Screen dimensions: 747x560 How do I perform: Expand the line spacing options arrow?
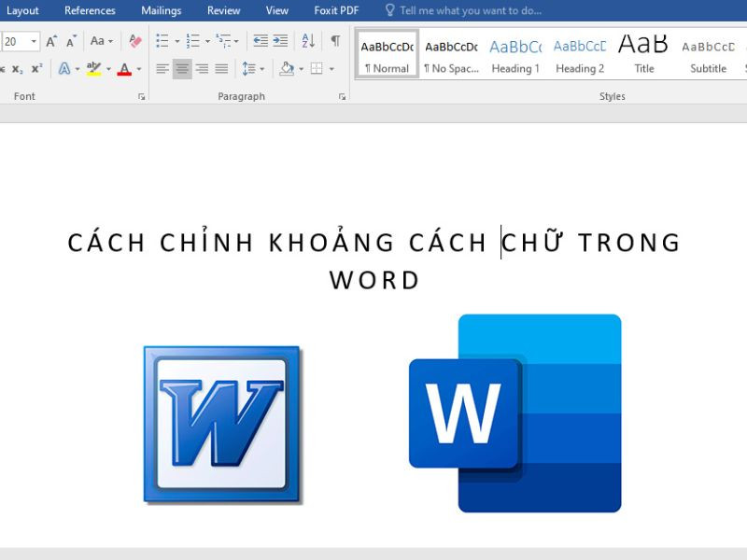click(x=262, y=69)
